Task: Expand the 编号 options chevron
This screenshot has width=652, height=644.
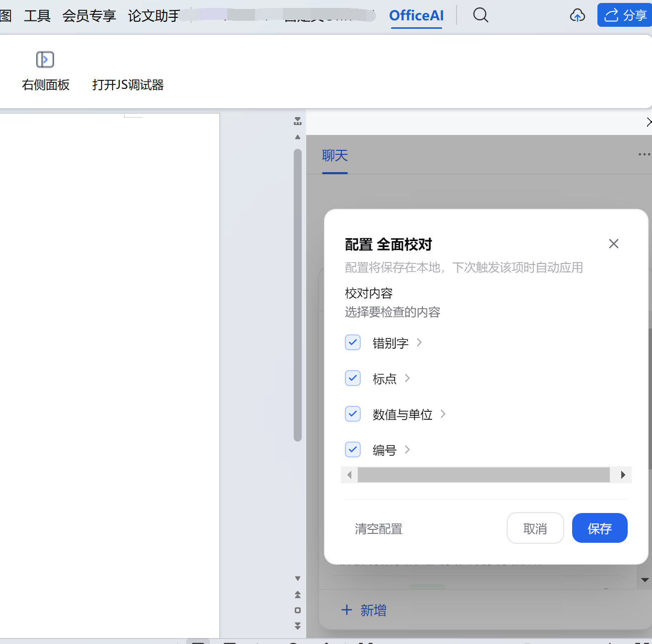Action: point(407,450)
